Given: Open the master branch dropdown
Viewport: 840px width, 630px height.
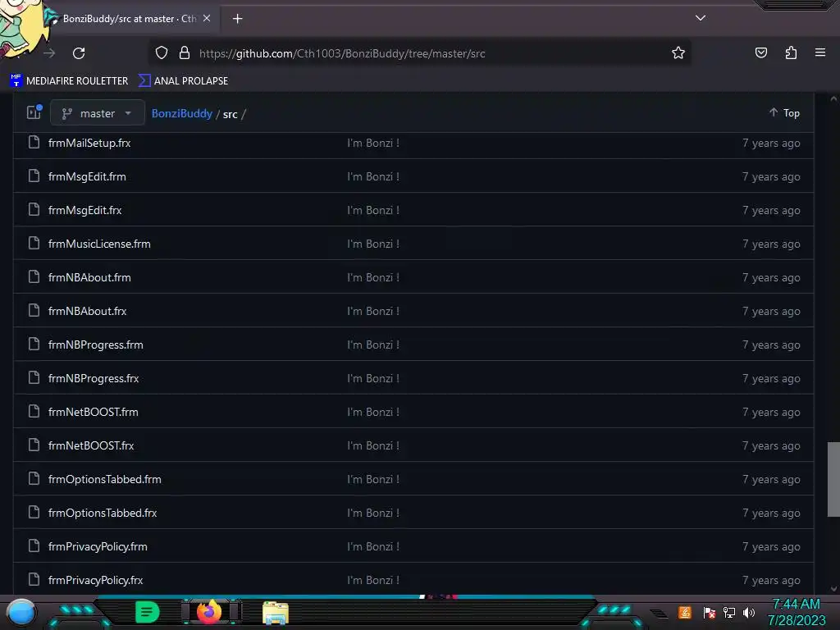Looking at the screenshot, I should click(x=98, y=113).
